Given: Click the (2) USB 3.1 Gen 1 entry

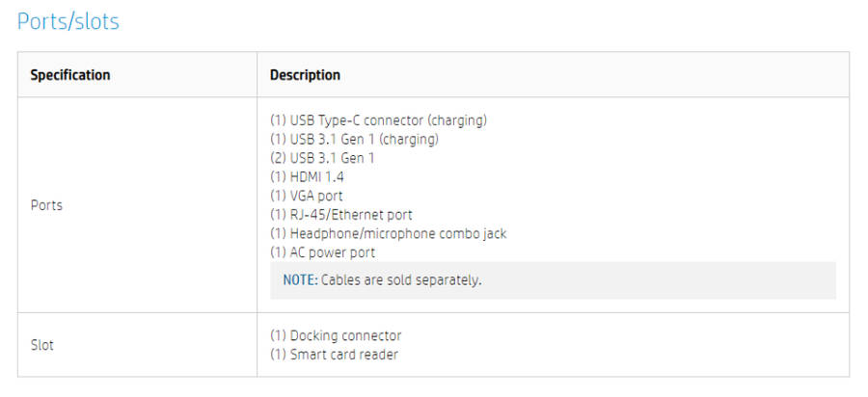Looking at the screenshot, I should [322, 158].
